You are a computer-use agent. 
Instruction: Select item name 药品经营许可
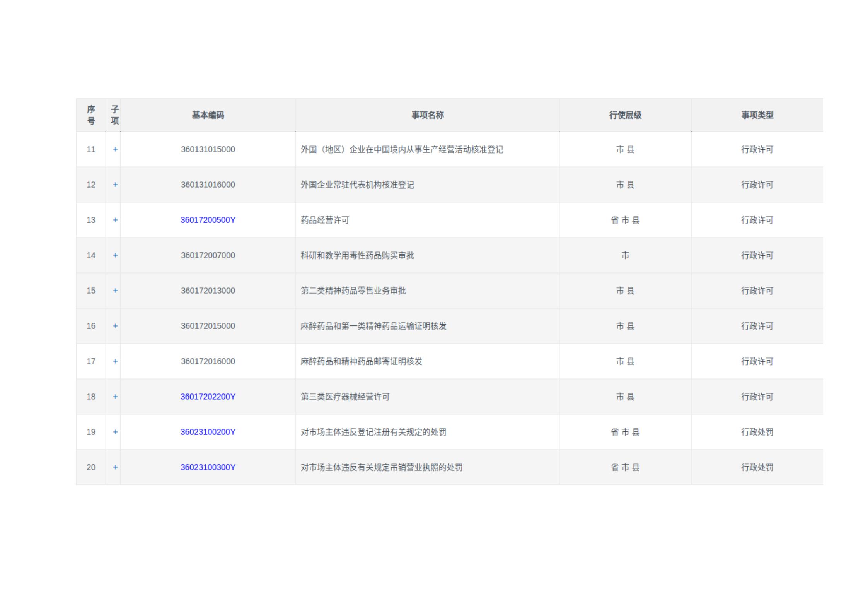pos(325,220)
